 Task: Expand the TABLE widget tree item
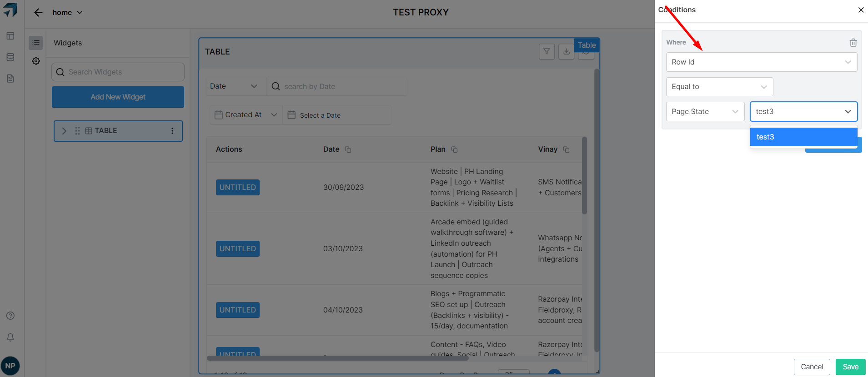click(x=64, y=131)
